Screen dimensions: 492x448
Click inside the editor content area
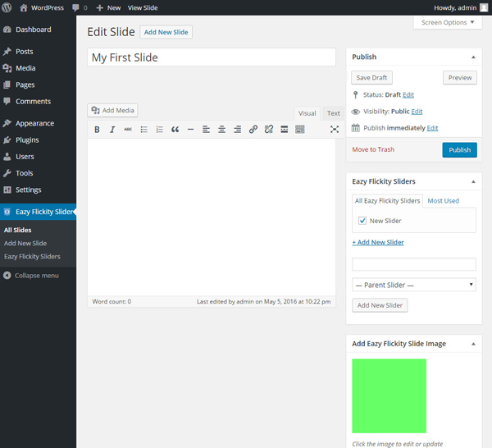(x=212, y=217)
